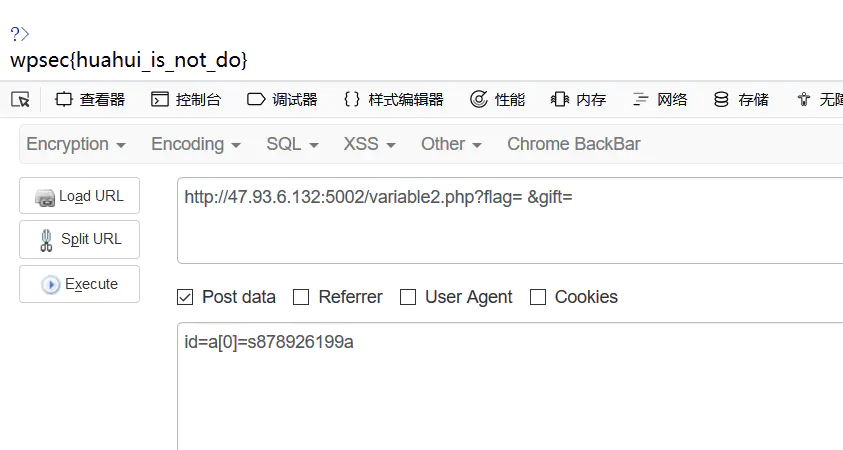
Task: Expand the Encryption dropdown menu
Action: click(x=76, y=144)
